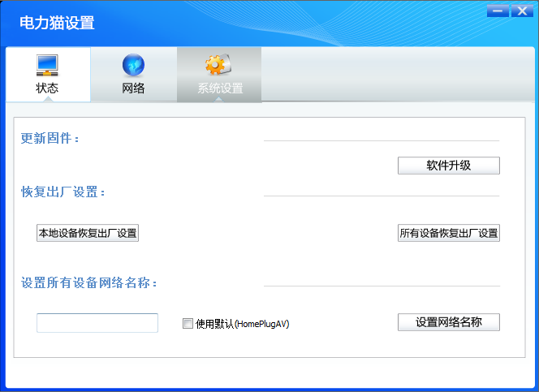The height and width of the screenshot is (392, 539).
Task: Click the 软件升级 button
Action: click(449, 166)
